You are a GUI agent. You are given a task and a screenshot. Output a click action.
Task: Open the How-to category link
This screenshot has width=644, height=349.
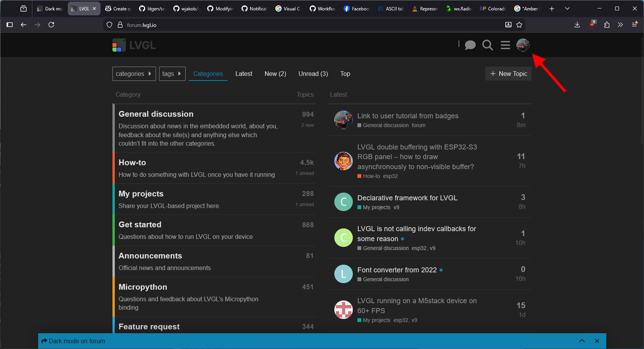132,163
